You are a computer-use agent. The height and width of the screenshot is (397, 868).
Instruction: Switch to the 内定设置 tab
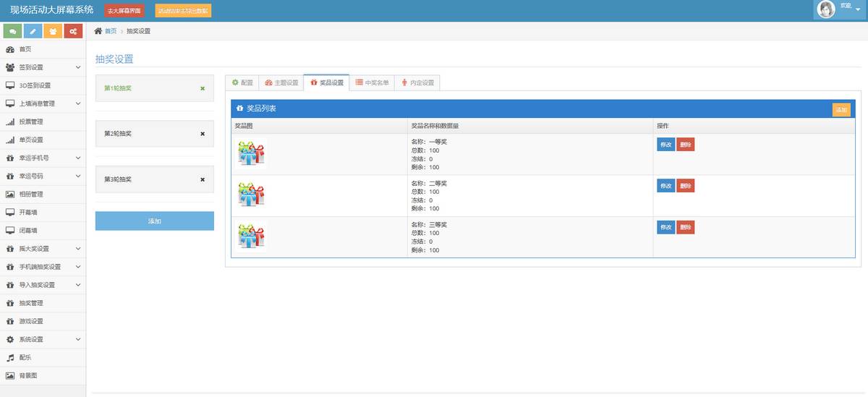coord(417,82)
